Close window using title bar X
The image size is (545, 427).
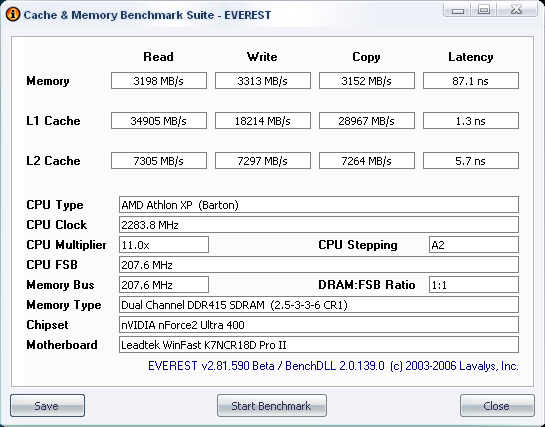517,9
